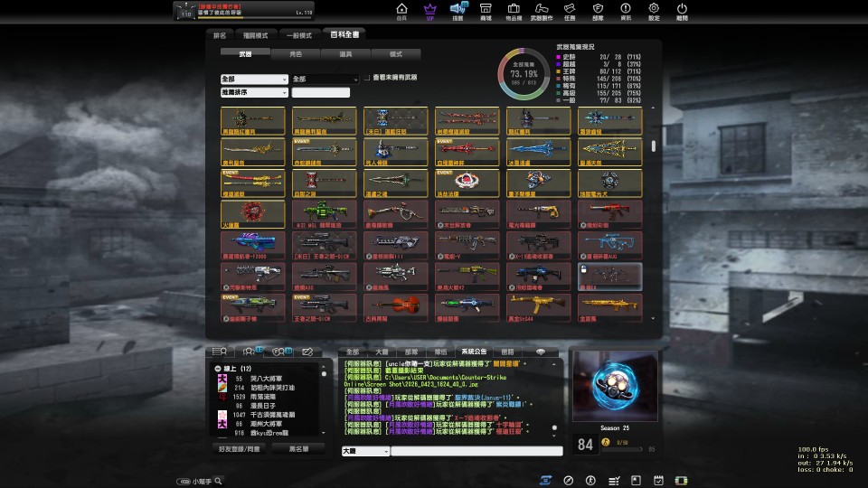Screen dimensions: 868x488
Task: Expand the 大廳 chat channel dropdown
Action: (365, 450)
